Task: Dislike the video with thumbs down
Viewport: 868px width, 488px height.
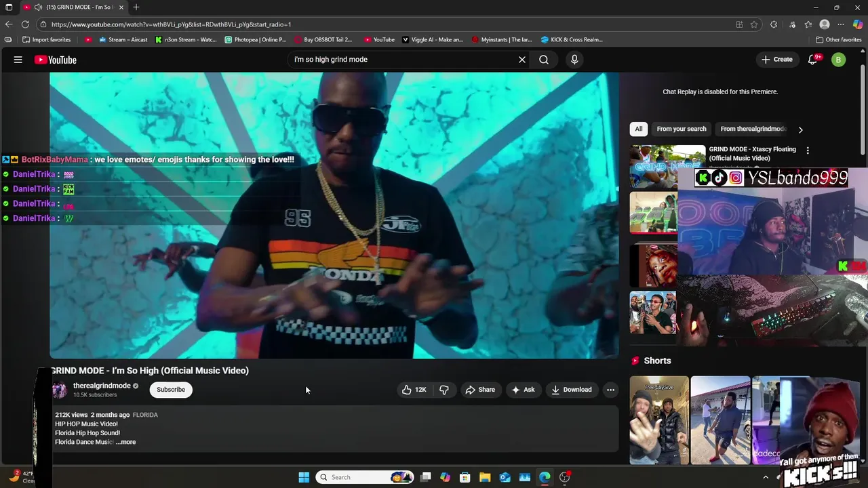Action: click(x=444, y=390)
